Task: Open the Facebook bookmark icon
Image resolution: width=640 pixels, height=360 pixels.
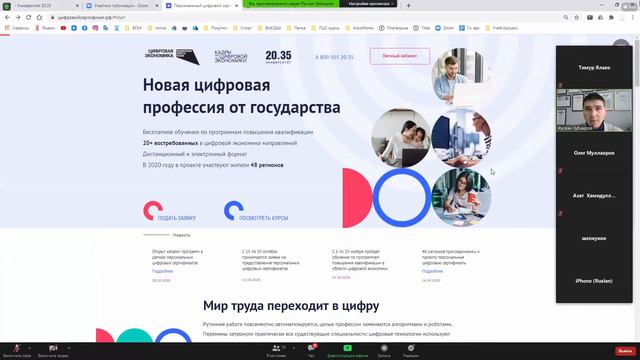Action: tap(84, 28)
